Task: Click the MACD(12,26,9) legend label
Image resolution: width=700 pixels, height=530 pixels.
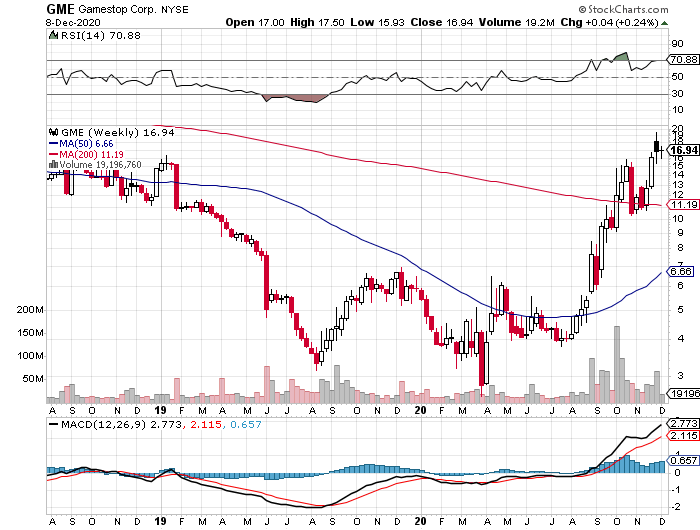Action: (x=103, y=424)
